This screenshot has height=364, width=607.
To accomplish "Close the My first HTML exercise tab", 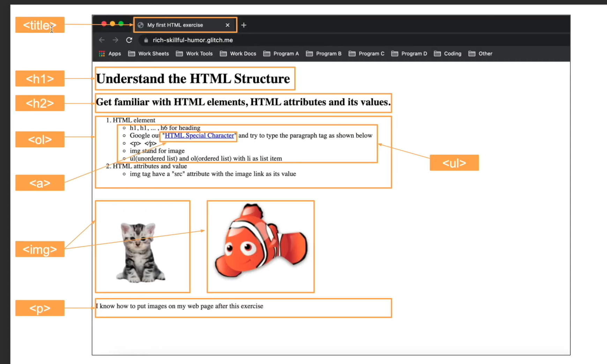I will click(228, 25).
